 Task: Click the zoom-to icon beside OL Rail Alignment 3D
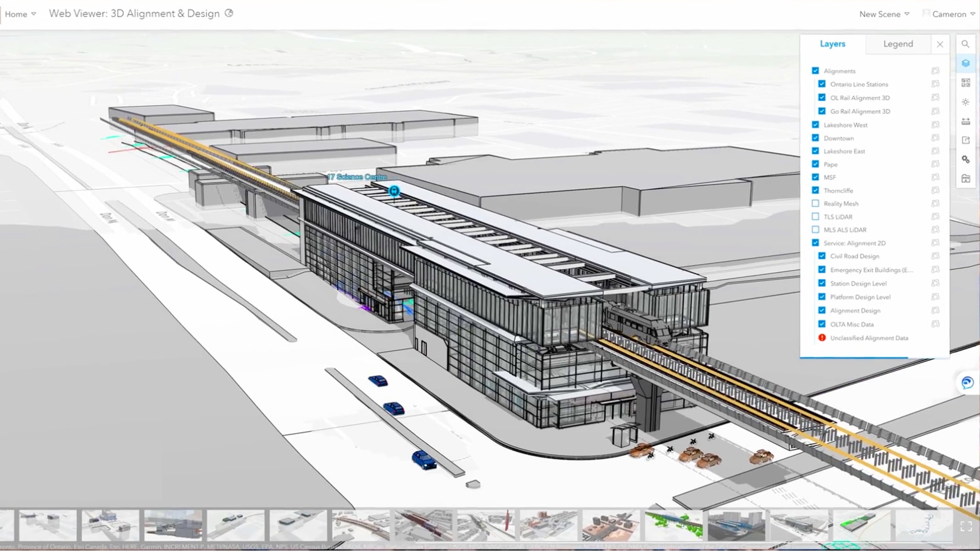[x=936, y=97]
